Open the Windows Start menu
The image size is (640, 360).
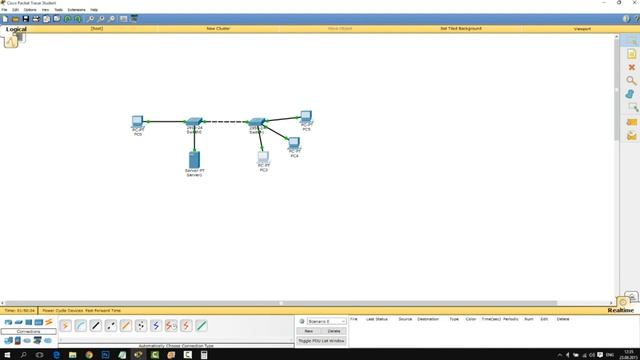[7, 355]
